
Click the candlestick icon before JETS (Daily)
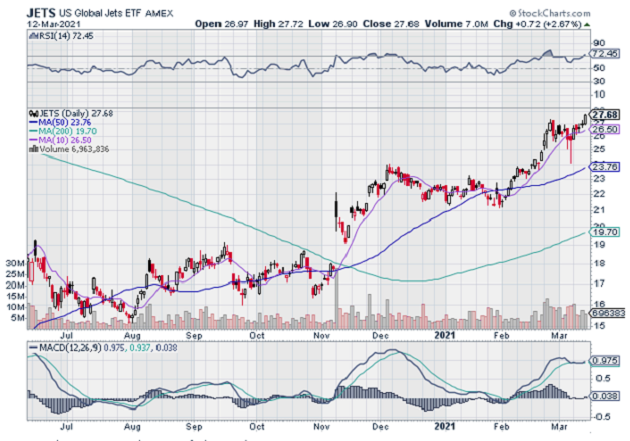tap(34, 114)
